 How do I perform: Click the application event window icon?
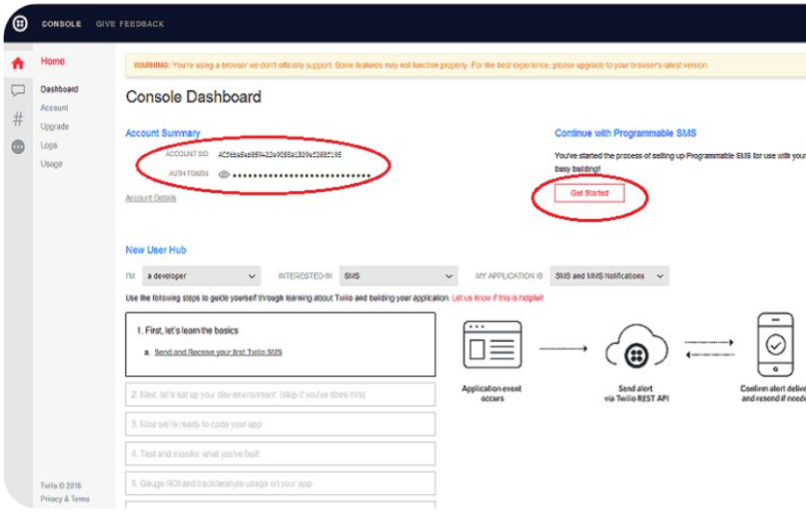click(492, 343)
